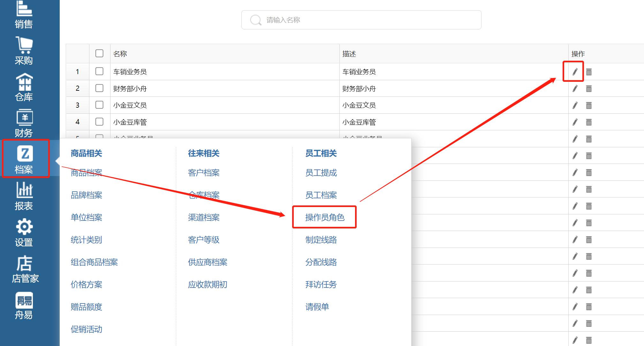Screen dimensions: 644x346
Task: Tick the checkbox for 小金豆文员 row
Action: click(x=99, y=105)
